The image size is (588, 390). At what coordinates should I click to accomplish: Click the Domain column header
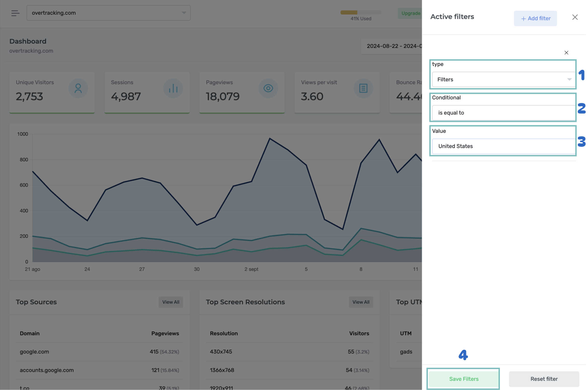(x=30, y=333)
